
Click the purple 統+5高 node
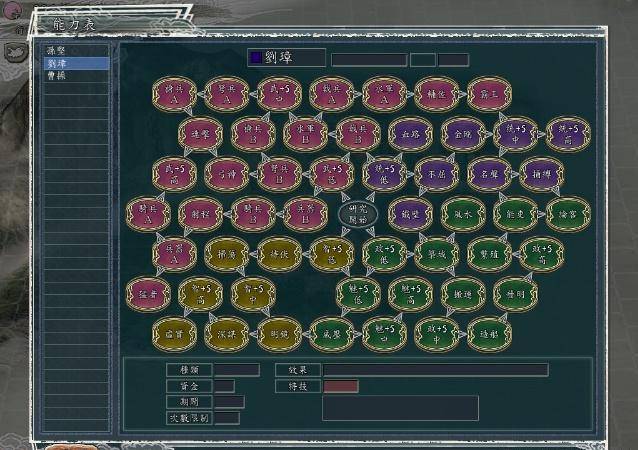568,134
